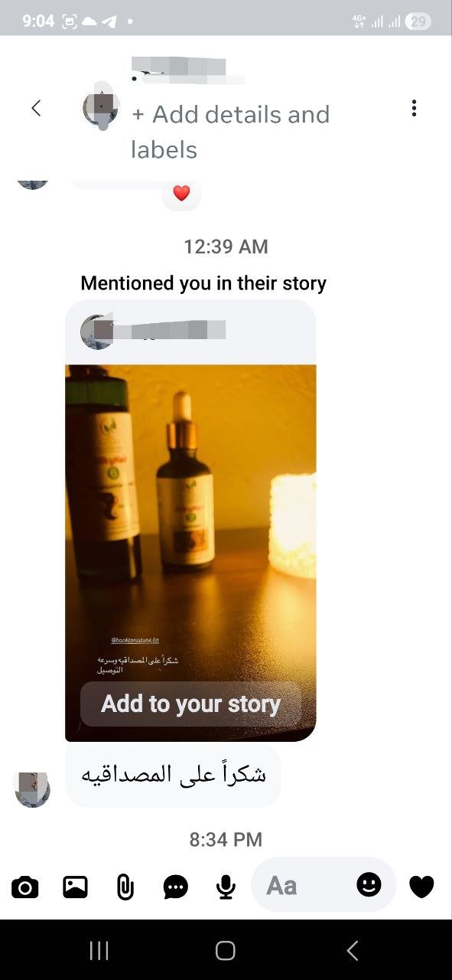This screenshot has width=452, height=980.
Task: Open the three-dot options menu
Action: pyautogui.click(x=414, y=108)
